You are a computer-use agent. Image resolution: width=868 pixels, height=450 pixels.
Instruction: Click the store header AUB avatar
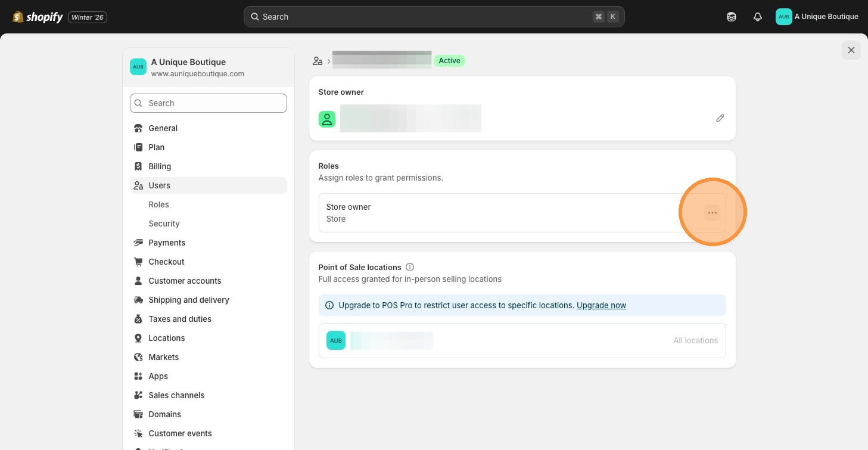[x=138, y=67]
